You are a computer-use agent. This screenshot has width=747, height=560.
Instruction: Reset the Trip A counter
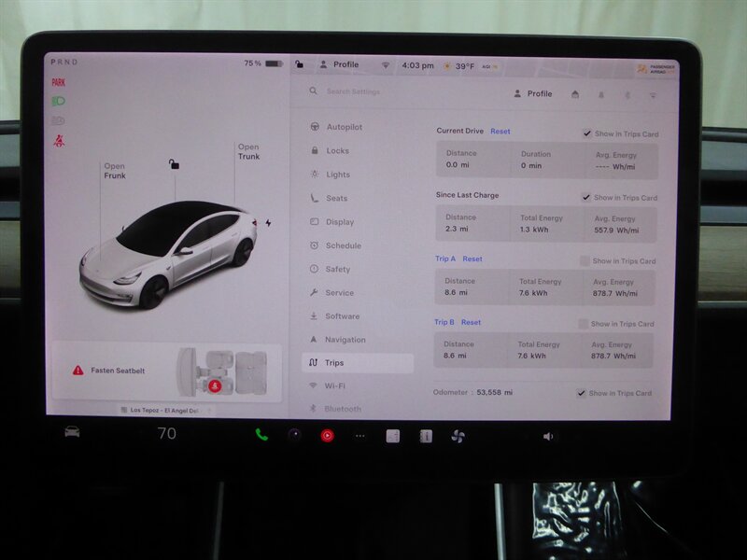click(472, 259)
